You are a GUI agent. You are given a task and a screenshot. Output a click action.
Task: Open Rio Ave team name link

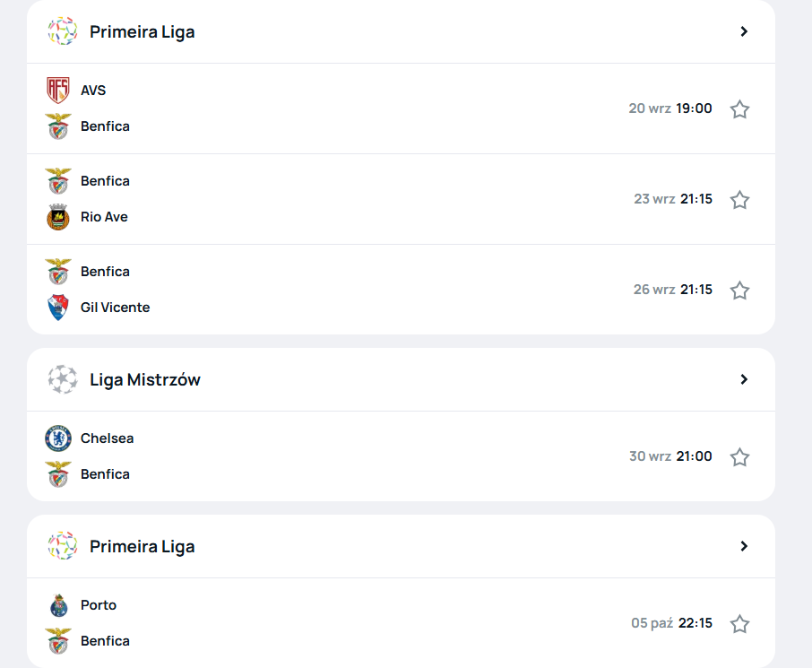pos(104,217)
